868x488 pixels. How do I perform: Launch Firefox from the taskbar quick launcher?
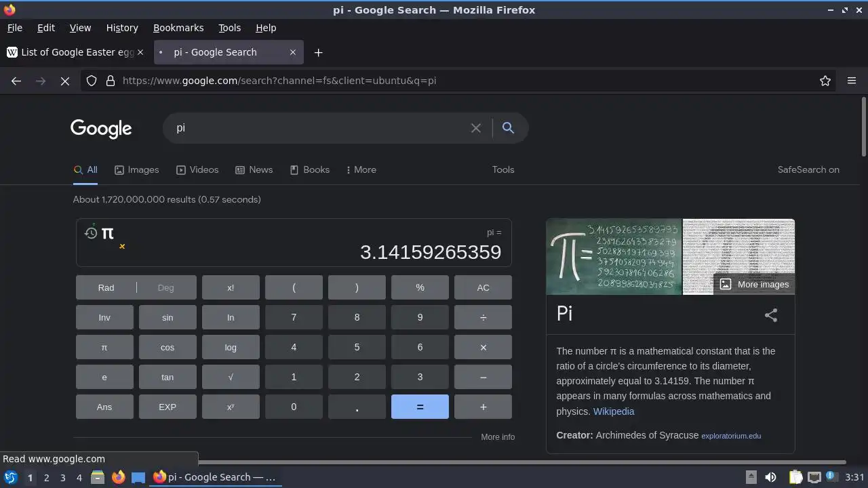pos(118,477)
